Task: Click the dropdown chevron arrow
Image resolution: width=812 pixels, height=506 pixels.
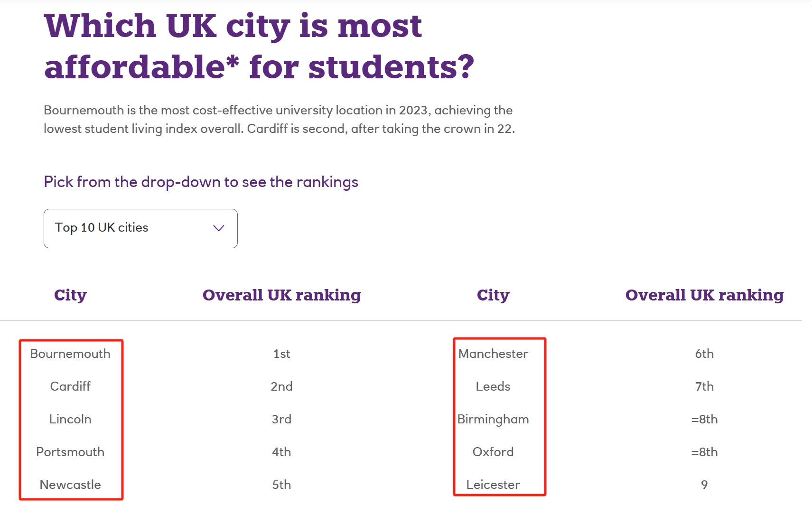Action: [x=218, y=228]
